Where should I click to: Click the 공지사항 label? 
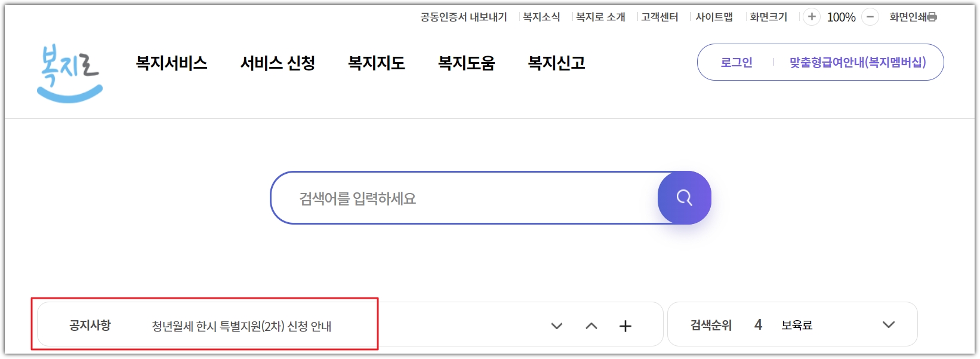(x=90, y=325)
